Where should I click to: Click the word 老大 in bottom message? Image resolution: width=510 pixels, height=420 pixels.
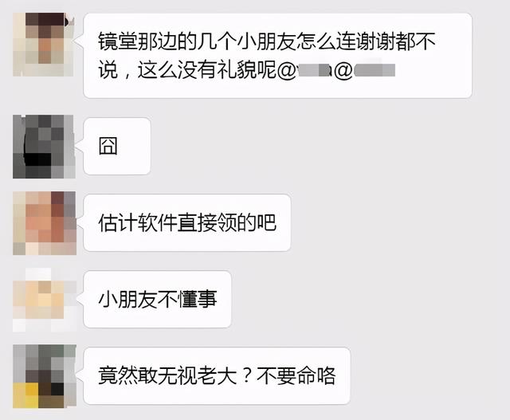click(217, 375)
